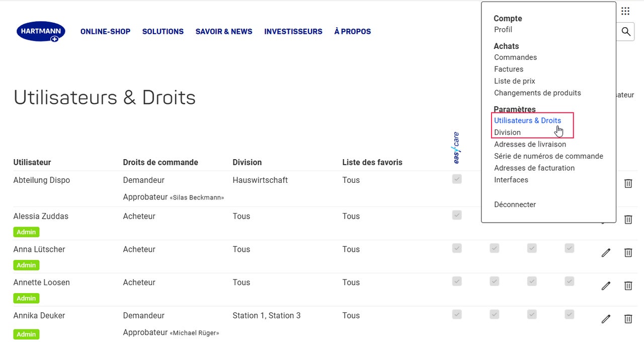Toggle easycare checkbox for Anna Lütscher
Image resolution: width=644 pixels, height=342 pixels.
(457, 248)
